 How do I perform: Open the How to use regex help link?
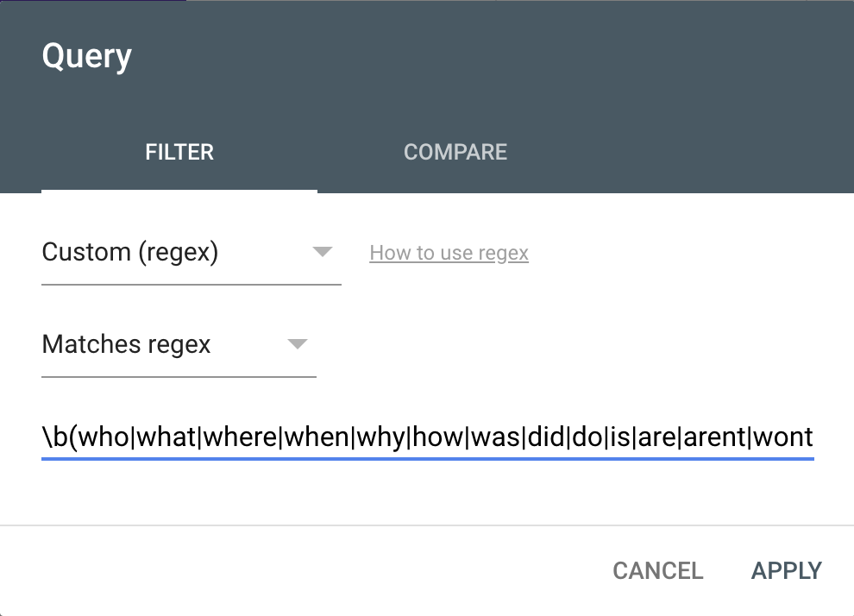tap(449, 253)
